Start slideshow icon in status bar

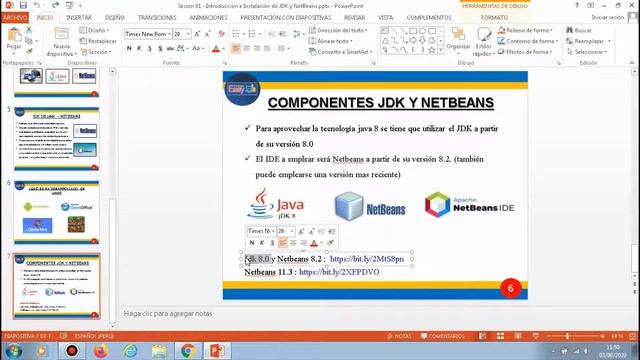pos(536,336)
